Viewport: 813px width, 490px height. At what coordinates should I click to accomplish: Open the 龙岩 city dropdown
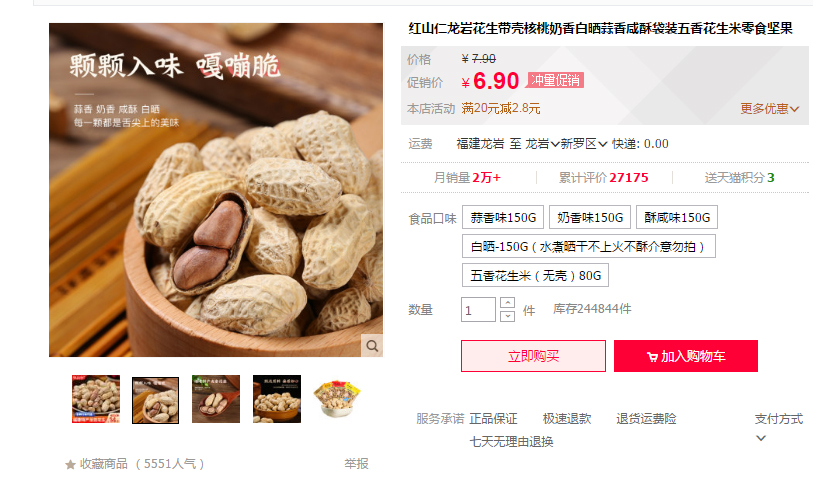point(542,144)
